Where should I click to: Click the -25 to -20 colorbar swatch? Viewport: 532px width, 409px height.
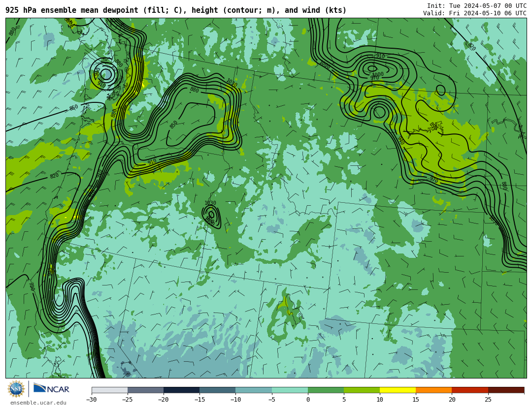[145, 390]
